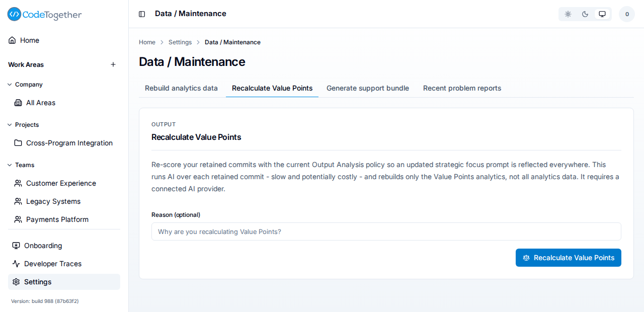
Task: Open Cross-Program Integration project
Action: click(x=64, y=143)
